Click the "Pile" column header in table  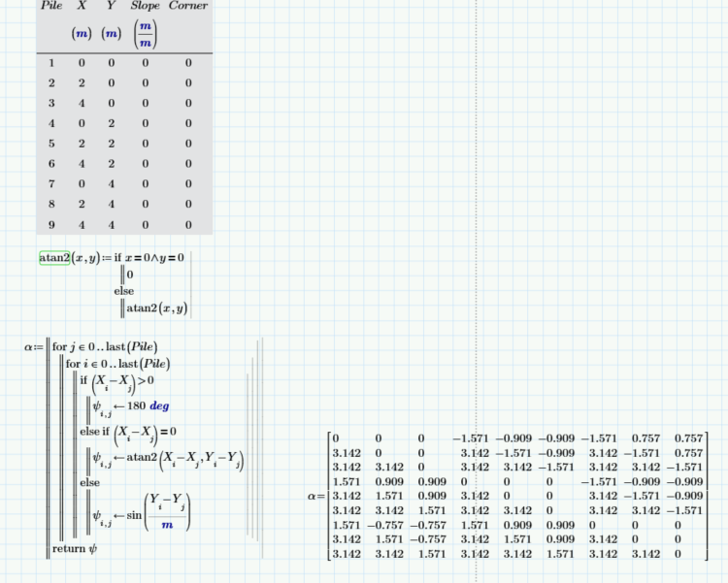(52, 6)
